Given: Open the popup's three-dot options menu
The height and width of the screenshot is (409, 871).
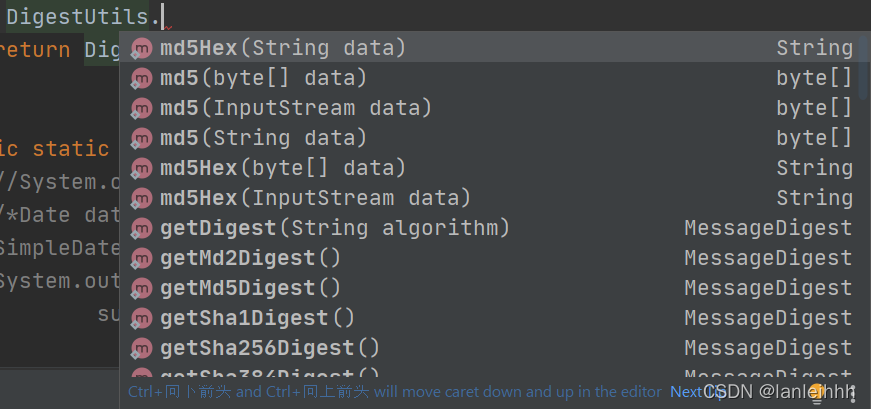Looking at the screenshot, I should pos(852,392).
